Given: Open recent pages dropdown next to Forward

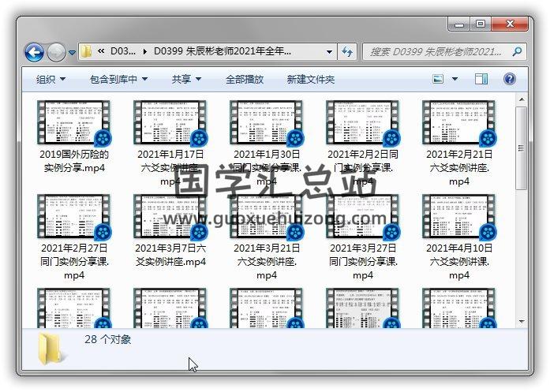Looking at the screenshot, I should (72, 53).
